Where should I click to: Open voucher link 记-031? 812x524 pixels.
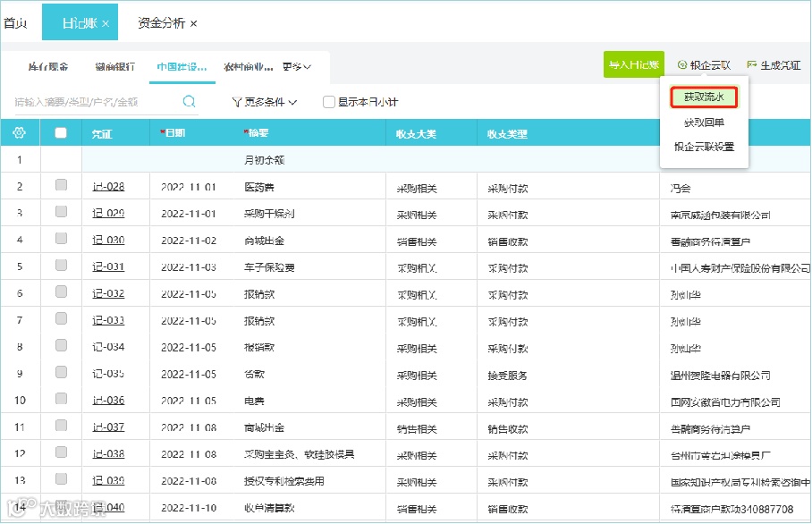[x=108, y=266]
